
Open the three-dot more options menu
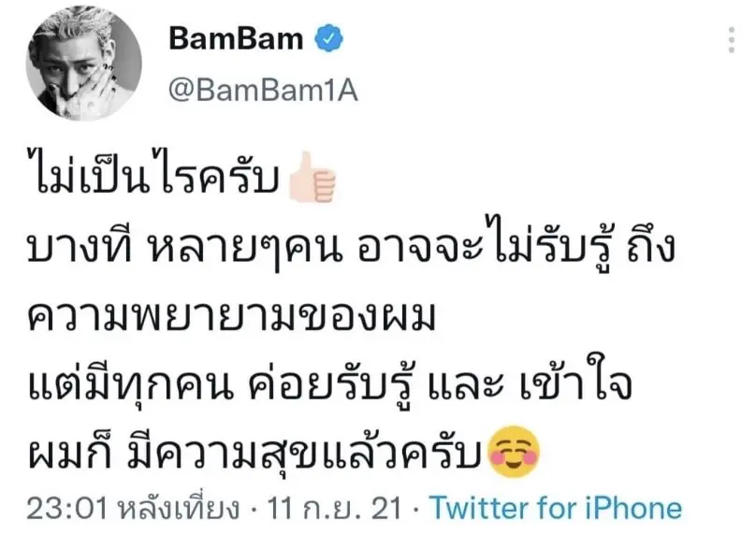(x=732, y=39)
